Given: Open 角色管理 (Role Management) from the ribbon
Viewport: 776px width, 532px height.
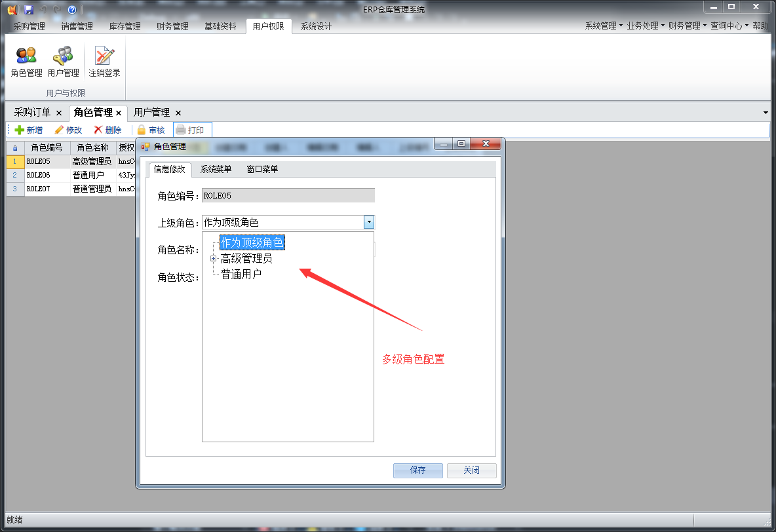Looking at the screenshot, I should (26, 61).
